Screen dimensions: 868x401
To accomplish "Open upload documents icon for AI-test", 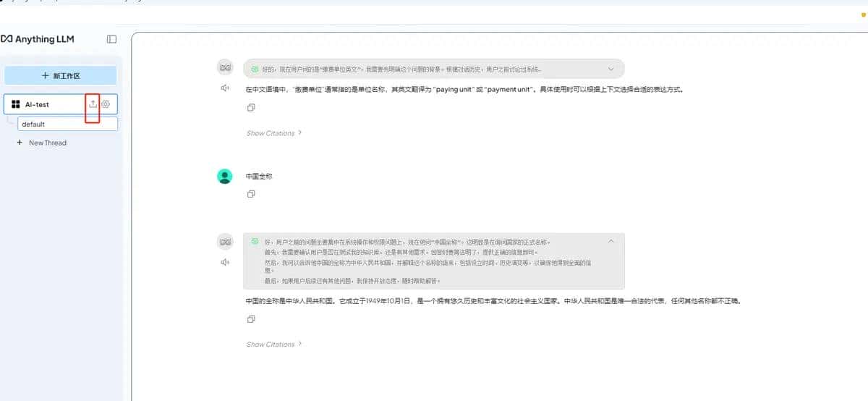I will point(93,104).
